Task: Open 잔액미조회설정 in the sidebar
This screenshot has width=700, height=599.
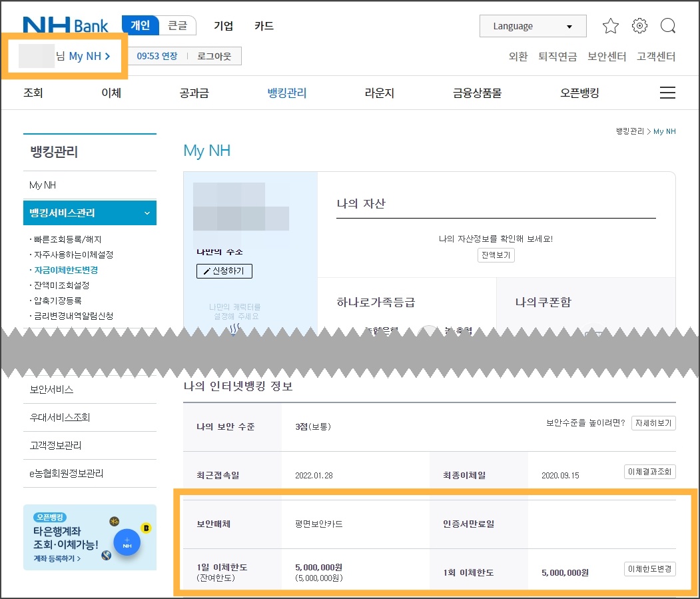Action: coord(61,285)
